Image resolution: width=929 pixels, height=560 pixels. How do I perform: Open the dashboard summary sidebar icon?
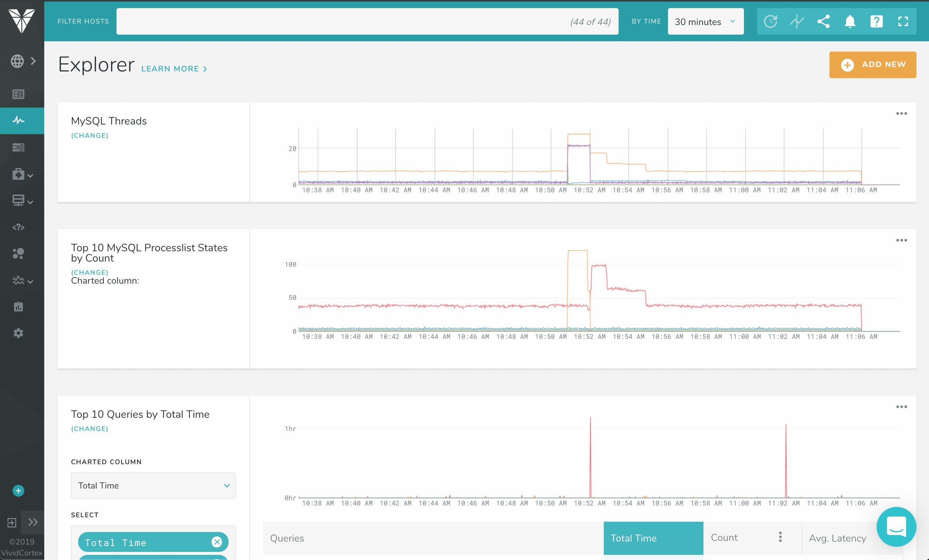click(18, 94)
